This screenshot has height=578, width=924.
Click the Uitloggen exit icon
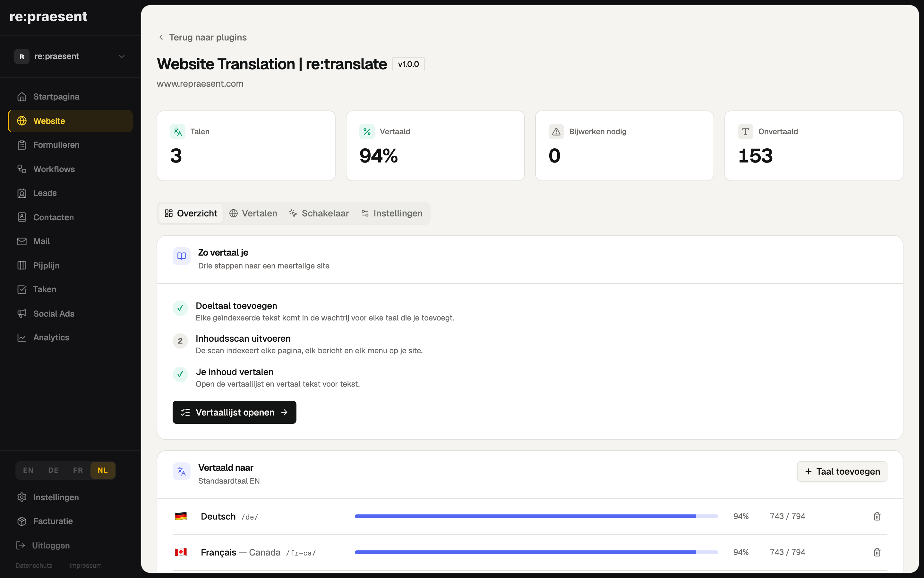click(21, 545)
